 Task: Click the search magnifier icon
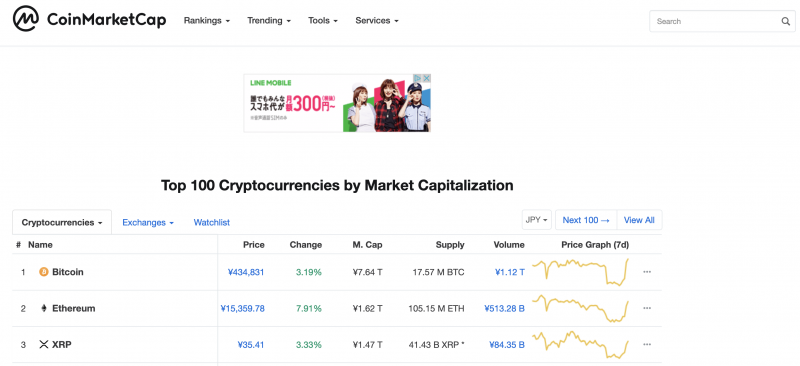[x=785, y=21]
